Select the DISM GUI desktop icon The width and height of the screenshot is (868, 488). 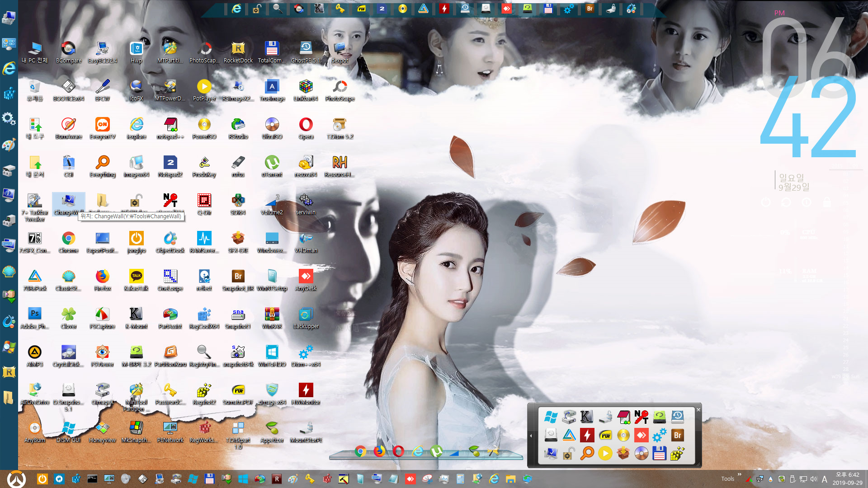click(x=68, y=432)
